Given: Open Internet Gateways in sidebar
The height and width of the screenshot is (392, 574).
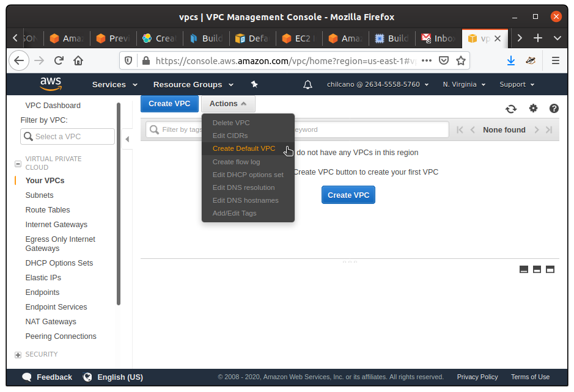Looking at the screenshot, I should pyautogui.click(x=56, y=225).
